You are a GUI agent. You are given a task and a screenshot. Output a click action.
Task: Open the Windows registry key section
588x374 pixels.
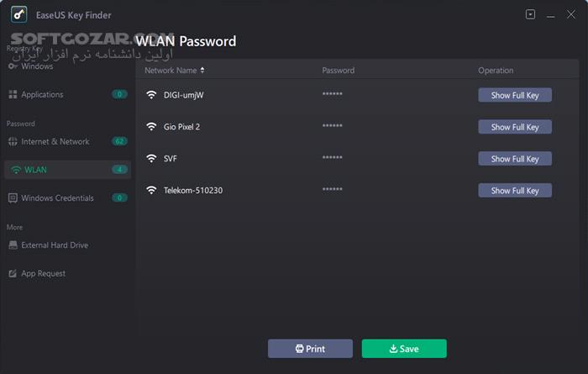31,66
